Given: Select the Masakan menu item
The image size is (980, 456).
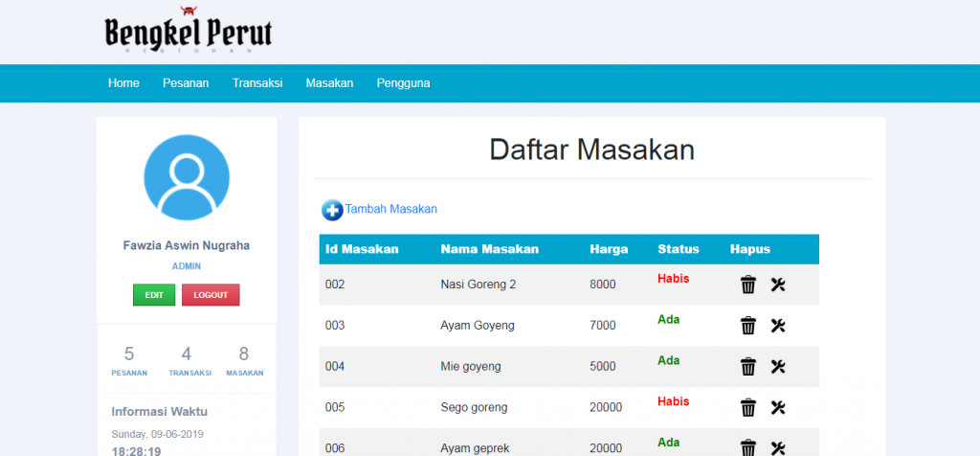Looking at the screenshot, I should click(329, 83).
